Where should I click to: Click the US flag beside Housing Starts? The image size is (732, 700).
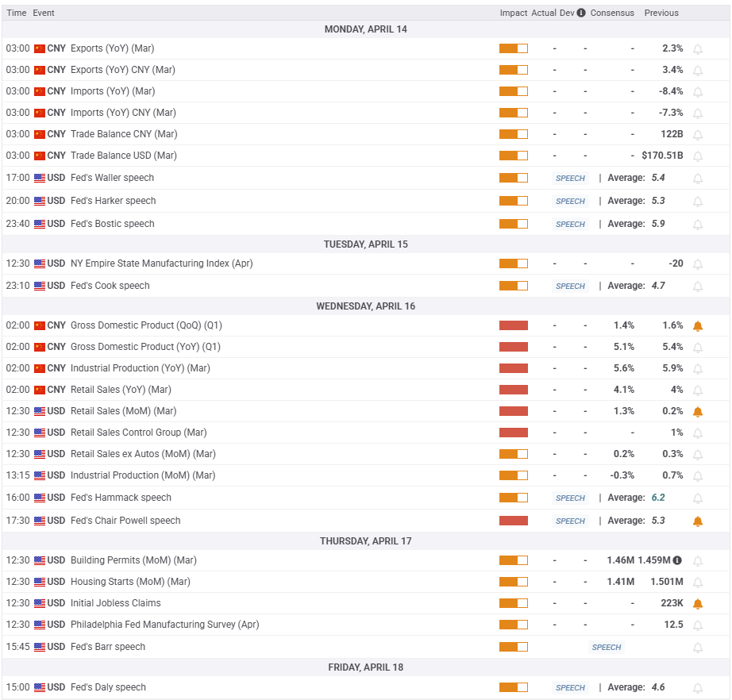[40, 582]
